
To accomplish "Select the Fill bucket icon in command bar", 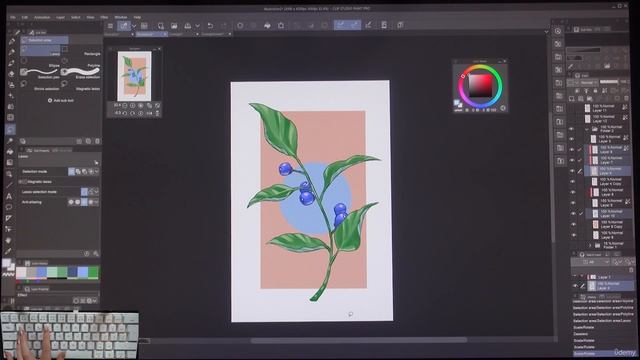I will pyautogui.click(x=267, y=25).
